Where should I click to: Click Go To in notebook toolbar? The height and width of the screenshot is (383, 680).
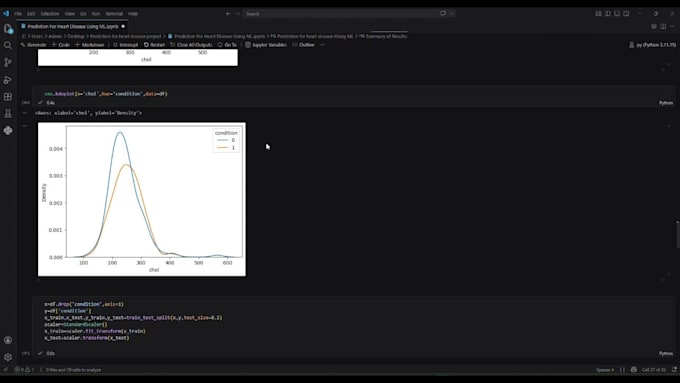point(227,45)
